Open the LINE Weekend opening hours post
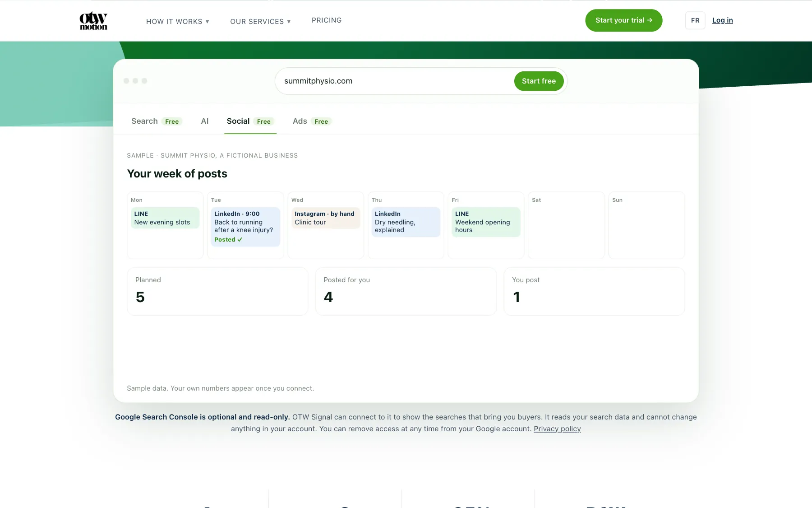The width and height of the screenshot is (812, 508). click(x=486, y=222)
